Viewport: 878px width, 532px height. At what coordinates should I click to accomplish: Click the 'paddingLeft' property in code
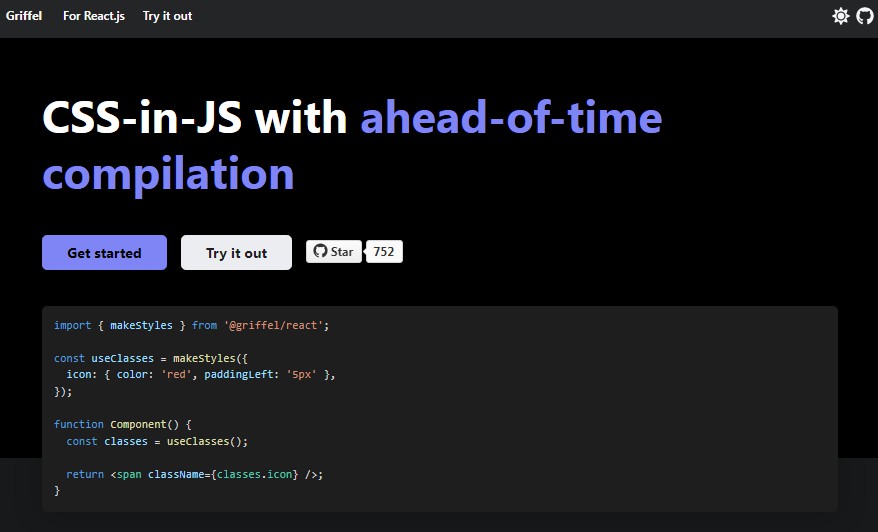(x=238, y=375)
